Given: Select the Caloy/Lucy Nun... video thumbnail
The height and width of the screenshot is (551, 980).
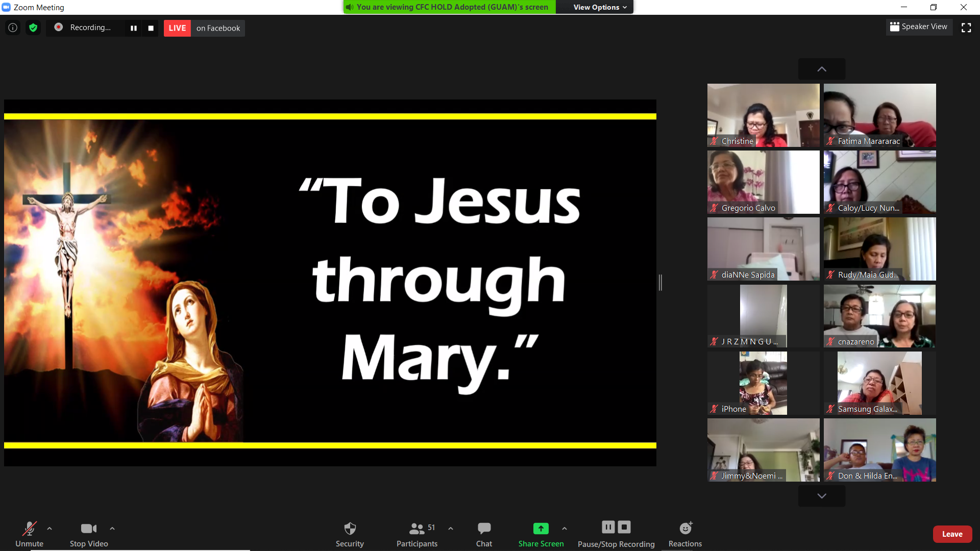Looking at the screenshot, I should click(880, 182).
